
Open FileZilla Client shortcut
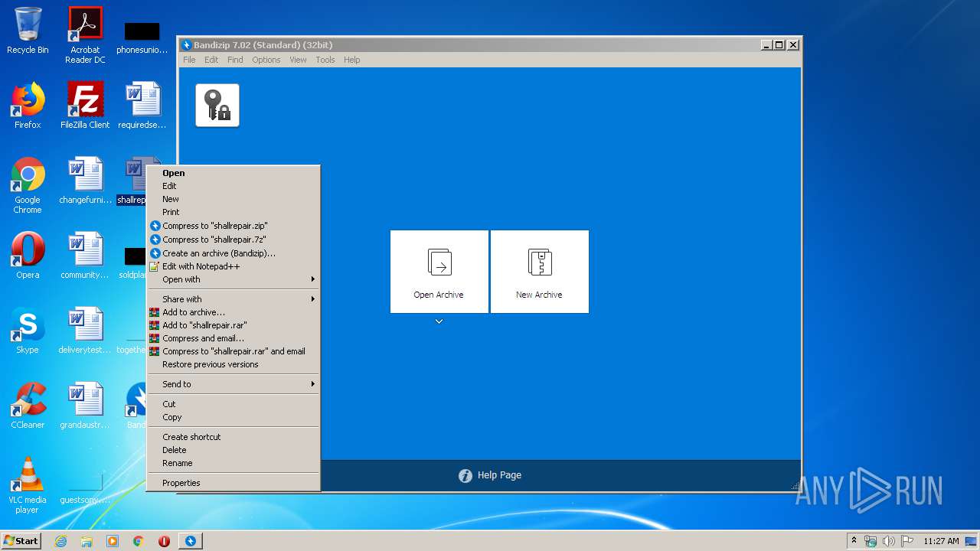(x=85, y=106)
